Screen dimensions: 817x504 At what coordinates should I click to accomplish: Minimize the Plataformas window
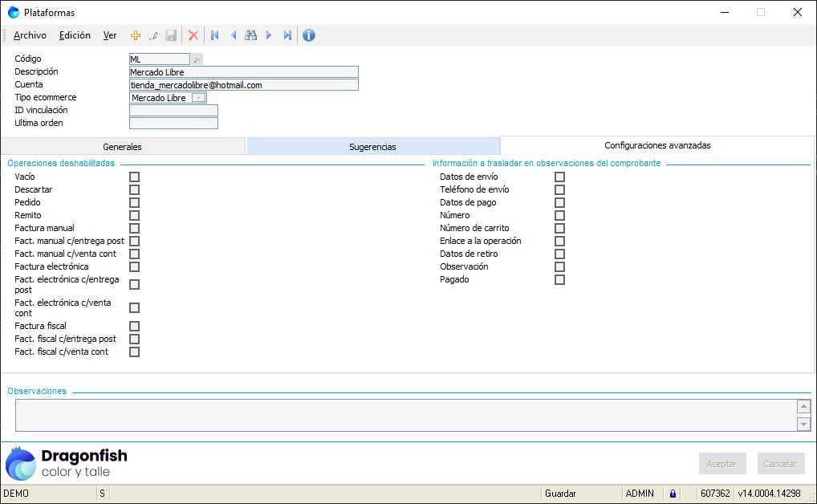click(x=724, y=12)
